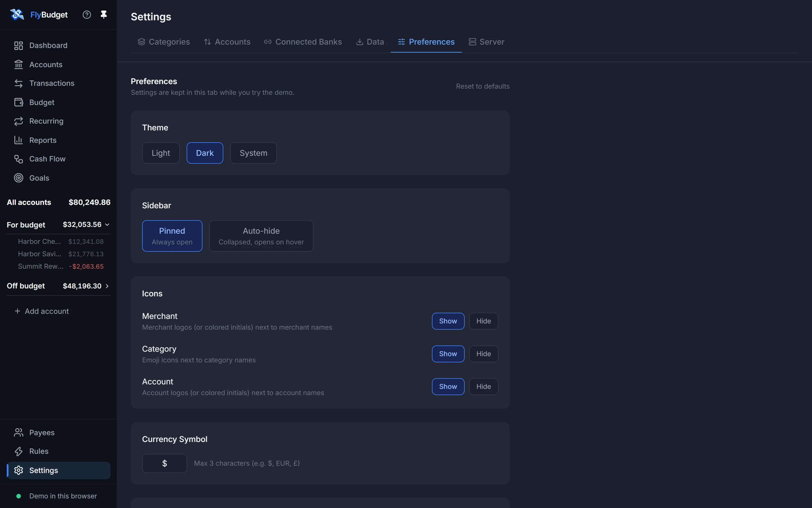Viewport: 812px width, 508px height.
Task: Click the green demo status dot
Action: point(18,496)
